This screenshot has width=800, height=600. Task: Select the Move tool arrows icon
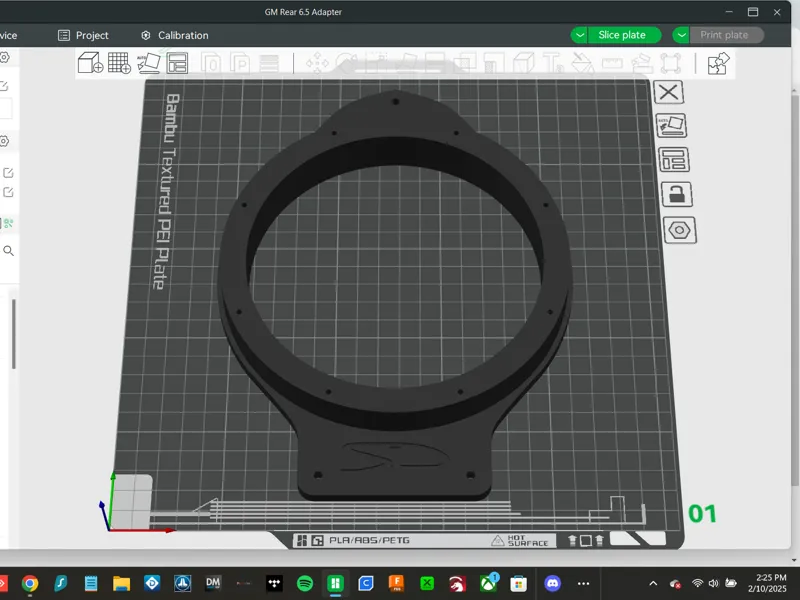tap(317, 64)
